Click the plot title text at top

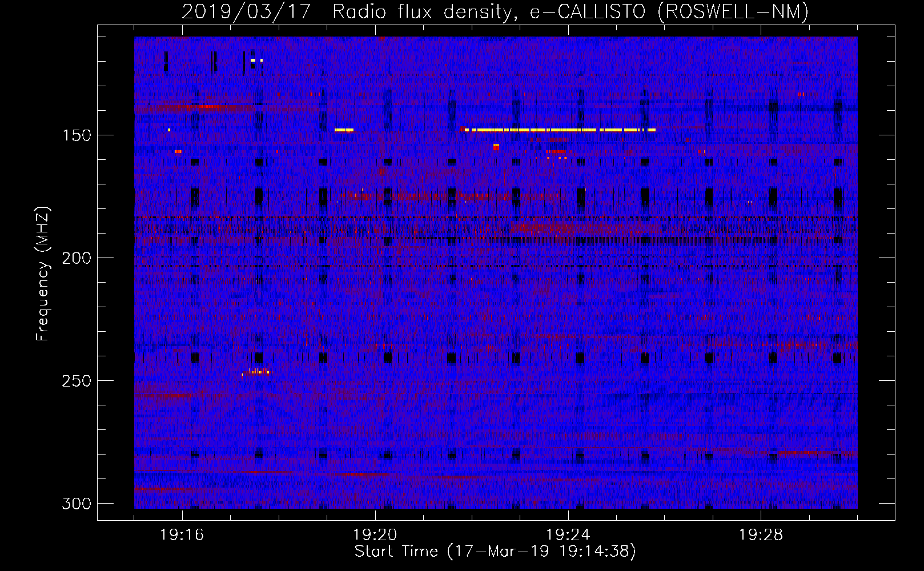495,11
